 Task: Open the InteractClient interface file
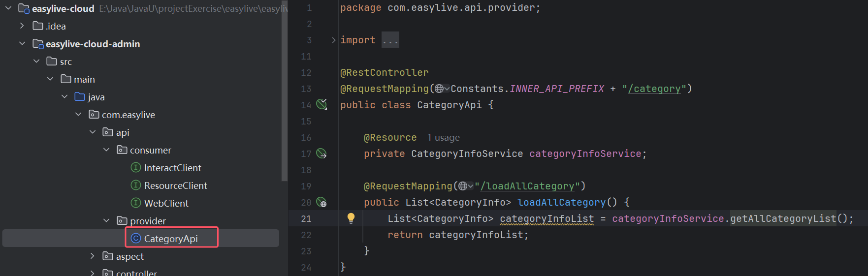[x=172, y=168]
